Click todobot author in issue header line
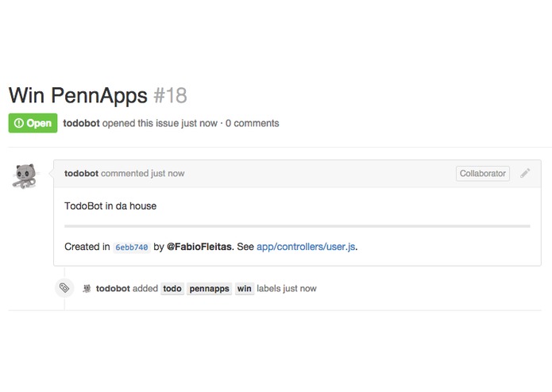The height and width of the screenshot is (392, 552). click(x=81, y=123)
